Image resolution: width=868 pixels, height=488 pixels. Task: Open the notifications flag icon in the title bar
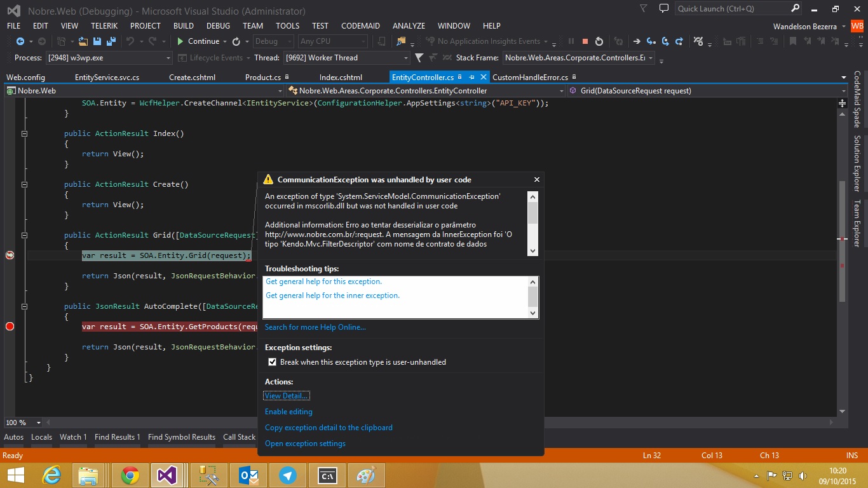tap(643, 9)
